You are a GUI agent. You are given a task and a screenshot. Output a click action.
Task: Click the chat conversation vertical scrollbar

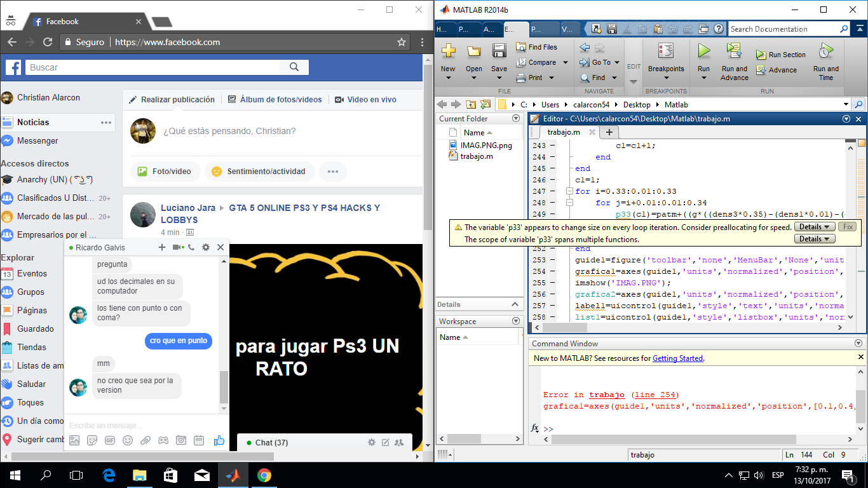click(x=224, y=386)
